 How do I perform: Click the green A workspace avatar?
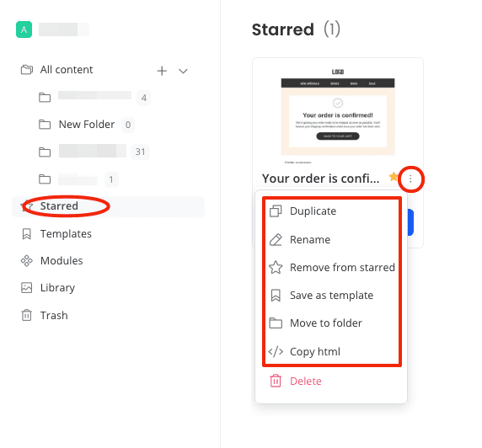24,29
